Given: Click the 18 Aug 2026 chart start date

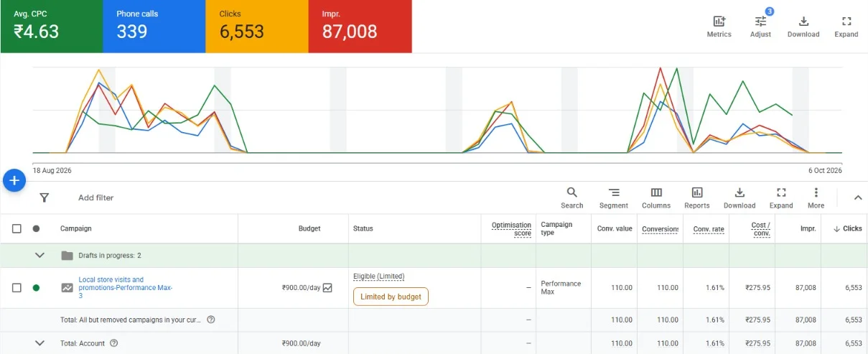Looking at the screenshot, I should click(x=52, y=170).
